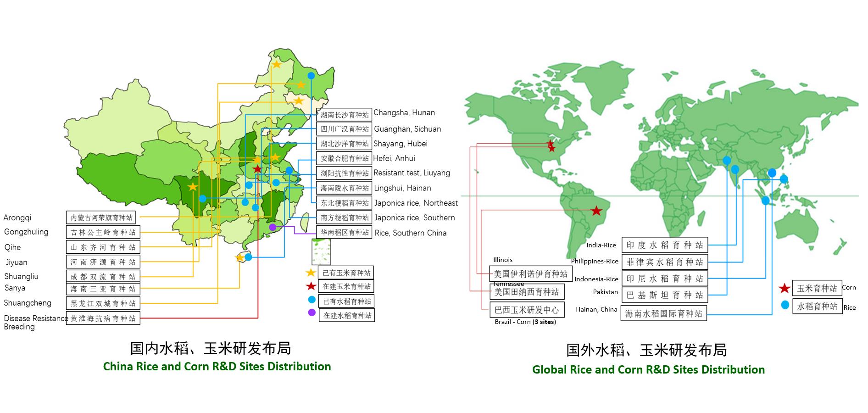The width and height of the screenshot is (868, 413).
Task: Click the 印度水稻育种站 label box
Action: (664, 245)
